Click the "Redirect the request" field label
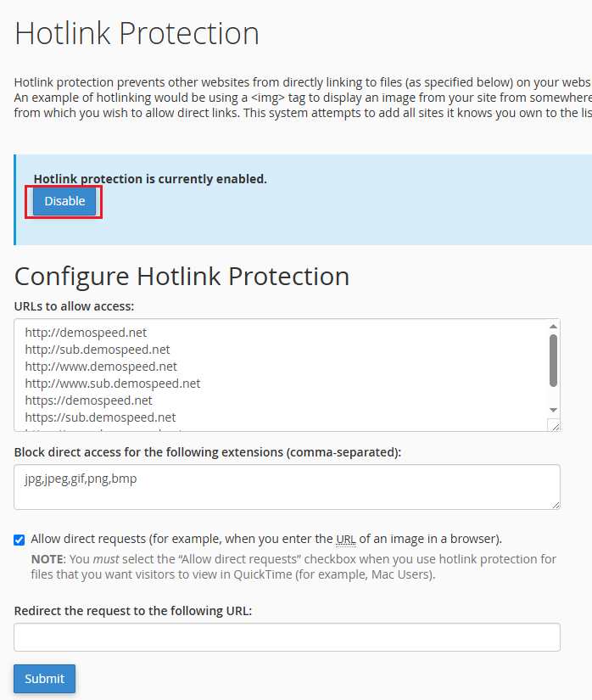592x700 pixels. [133, 611]
